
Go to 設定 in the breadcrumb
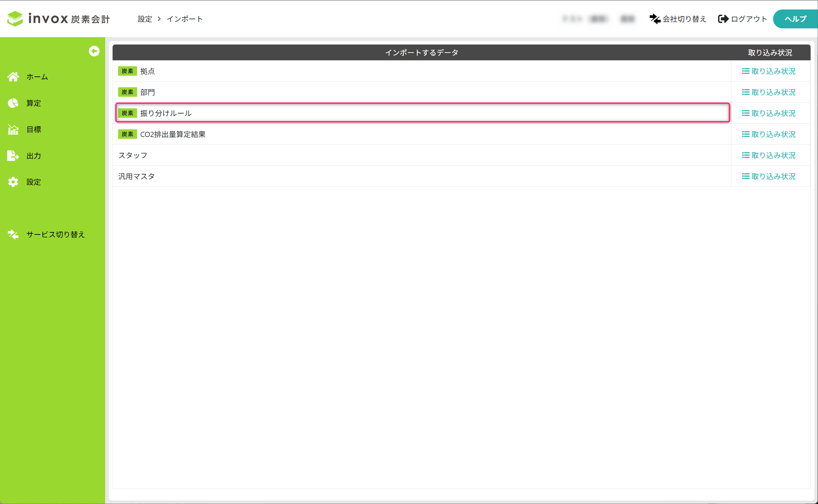coord(145,19)
